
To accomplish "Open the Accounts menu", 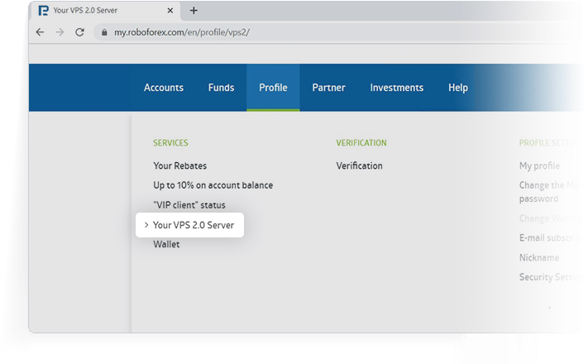I will coord(164,88).
